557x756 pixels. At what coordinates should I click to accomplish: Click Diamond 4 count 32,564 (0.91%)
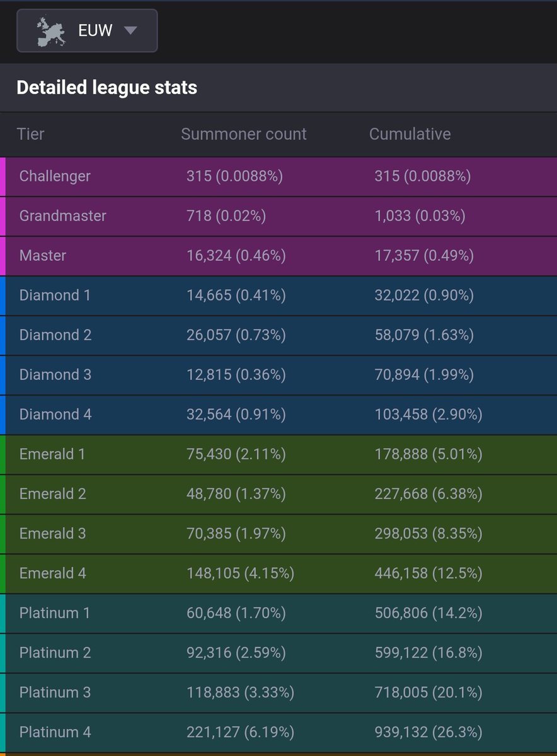tap(236, 415)
